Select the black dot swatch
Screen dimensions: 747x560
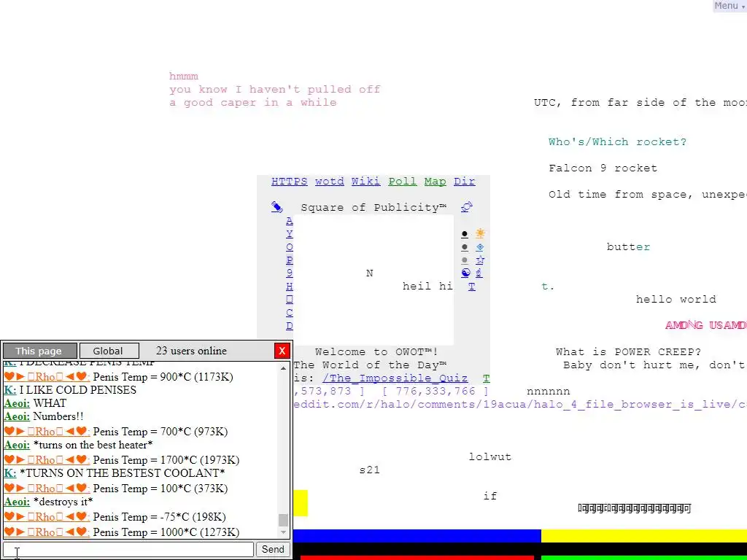pyautogui.click(x=465, y=234)
